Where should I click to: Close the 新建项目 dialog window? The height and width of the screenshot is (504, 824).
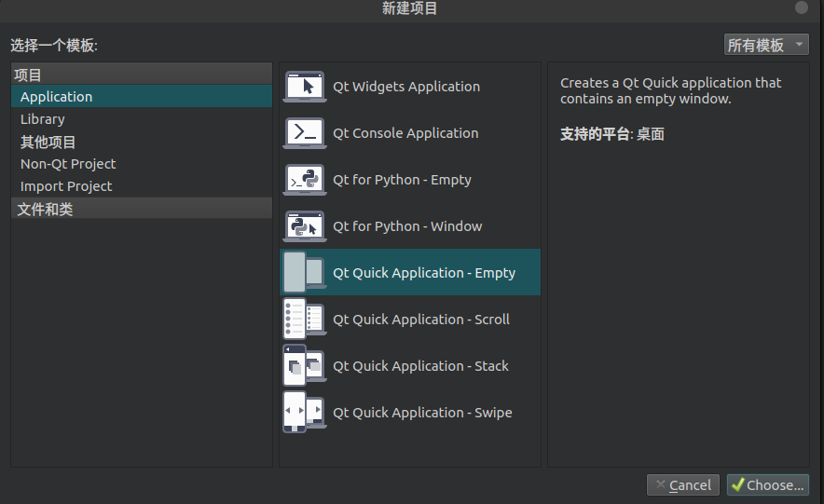click(802, 8)
